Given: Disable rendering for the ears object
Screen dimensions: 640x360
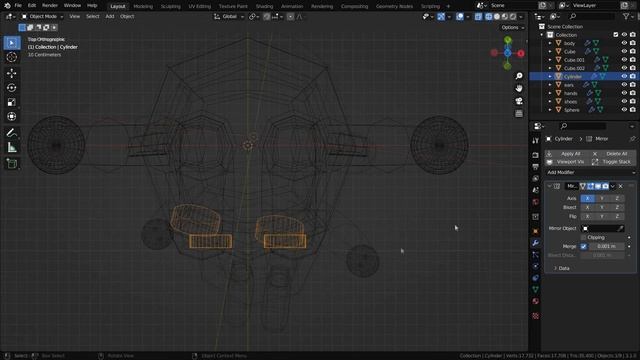Looking at the screenshot, I should 633,85.
